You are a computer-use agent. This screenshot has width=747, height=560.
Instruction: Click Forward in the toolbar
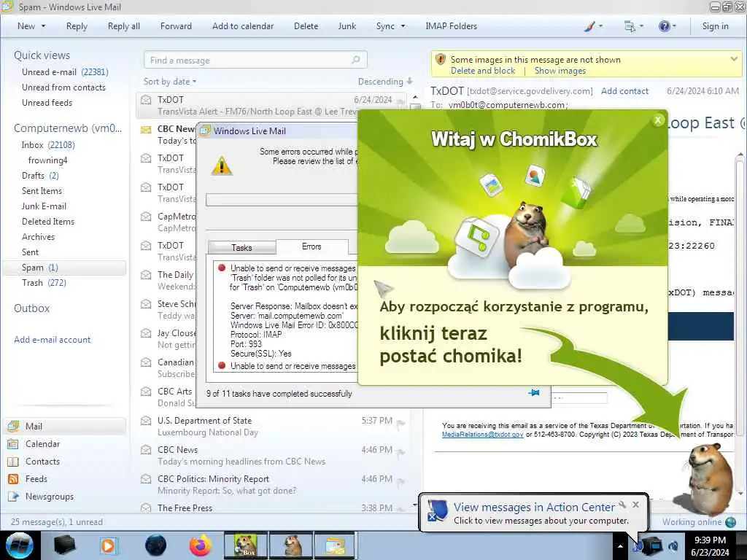176,26
